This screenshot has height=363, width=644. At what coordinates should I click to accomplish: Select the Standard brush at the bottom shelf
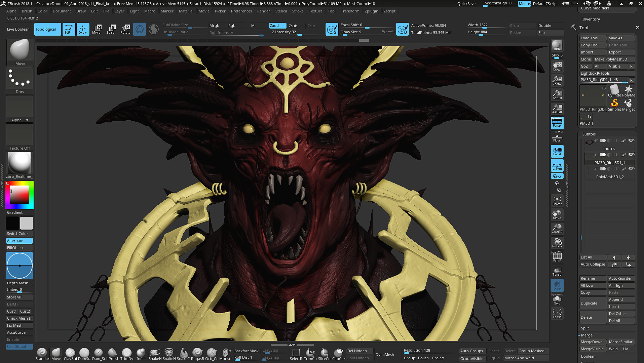(x=42, y=354)
